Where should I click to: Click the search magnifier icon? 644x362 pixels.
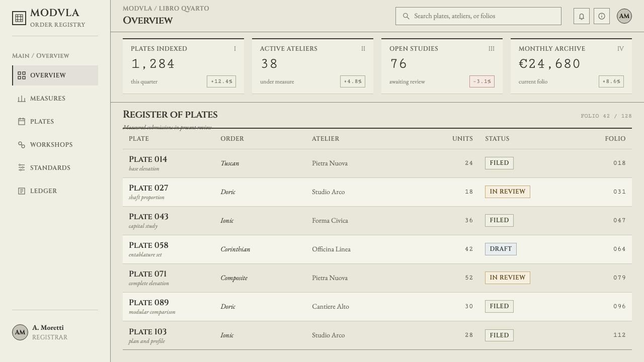[406, 16]
